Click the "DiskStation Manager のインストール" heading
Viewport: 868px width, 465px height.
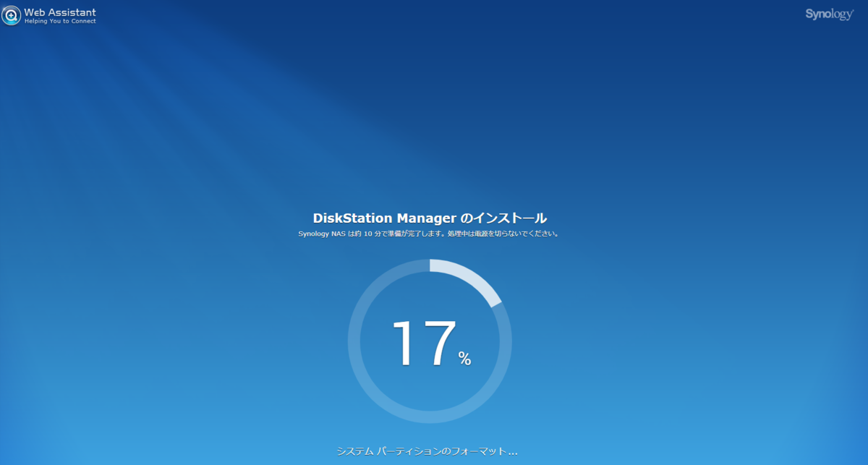click(430, 218)
